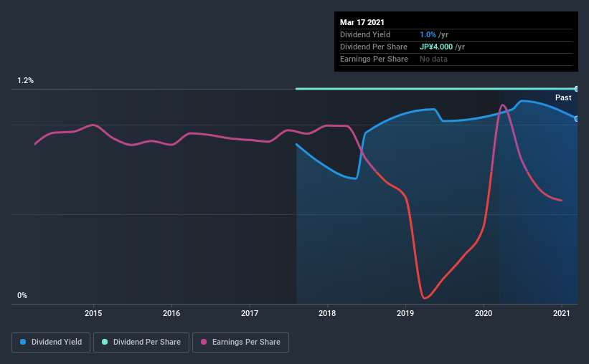Image resolution: width=589 pixels, height=364 pixels.
Task: Click the pink Earnings Per Share legend dot
Action: coord(204,342)
